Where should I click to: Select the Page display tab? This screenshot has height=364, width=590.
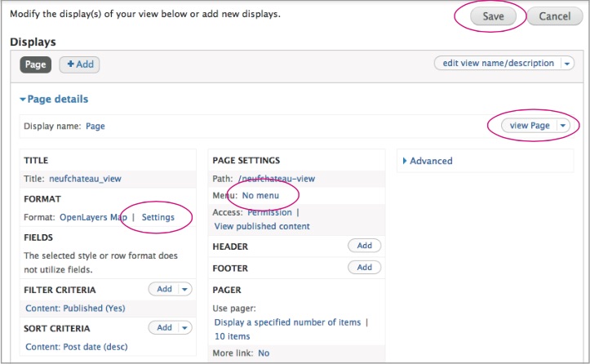pyautogui.click(x=36, y=64)
